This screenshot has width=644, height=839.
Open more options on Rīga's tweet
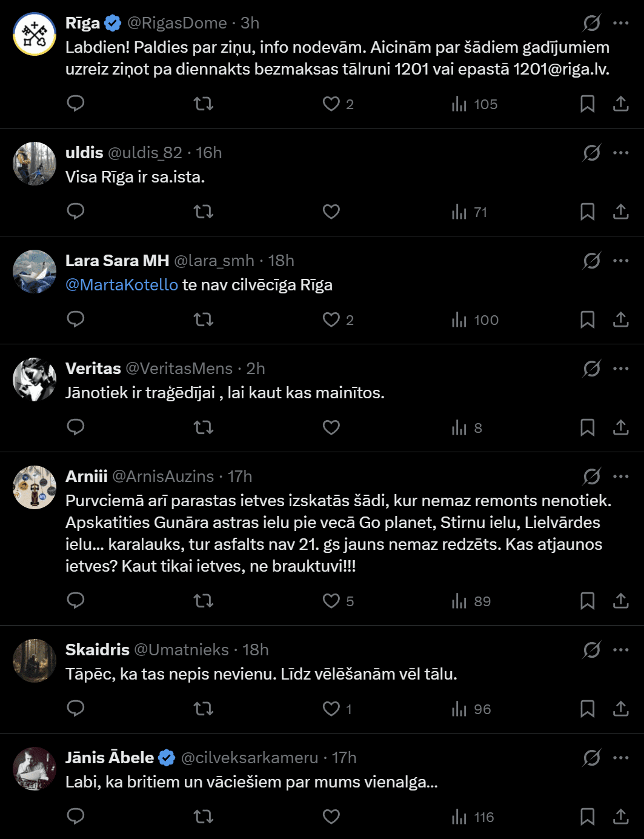[x=620, y=23]
